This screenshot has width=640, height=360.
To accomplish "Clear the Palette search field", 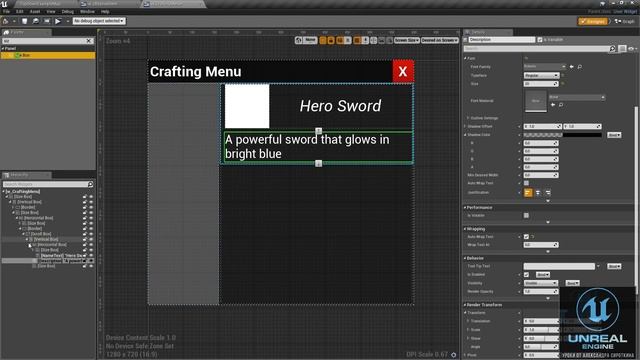I will 89,41.
